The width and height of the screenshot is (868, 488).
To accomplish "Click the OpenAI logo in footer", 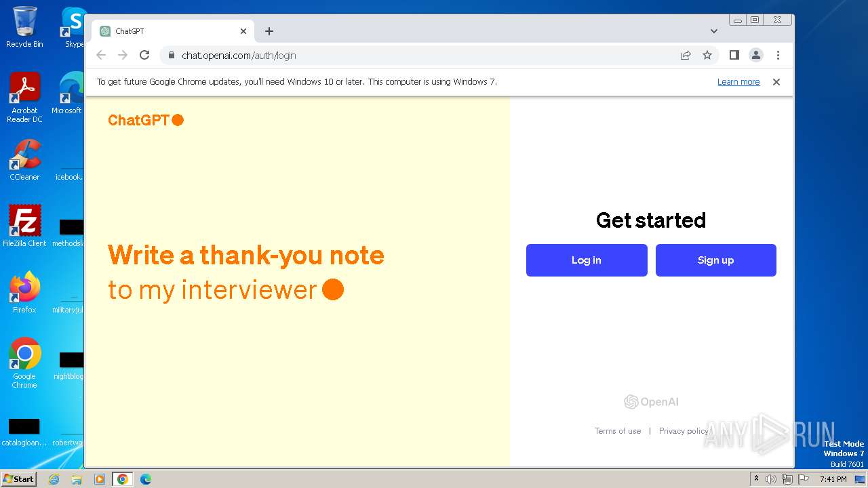I will [x=651, y=402].
